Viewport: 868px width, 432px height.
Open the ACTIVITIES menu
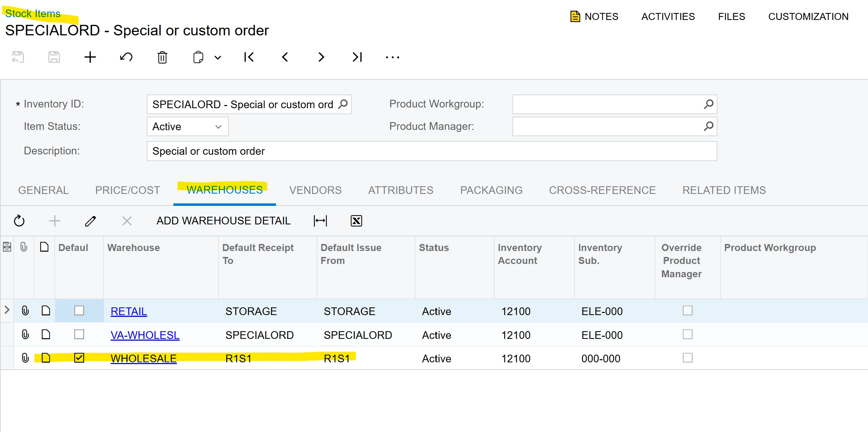coord(667,16)
